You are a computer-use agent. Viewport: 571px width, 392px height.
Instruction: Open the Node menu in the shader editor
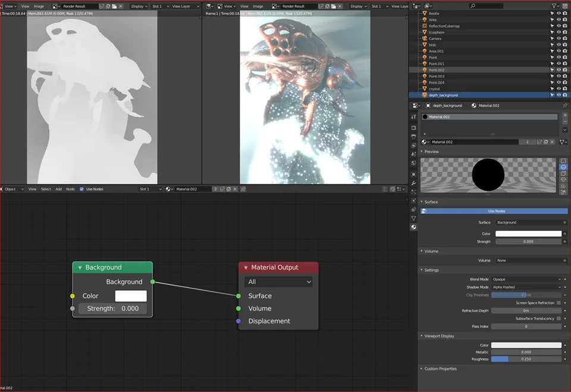[x=70, y=189]
